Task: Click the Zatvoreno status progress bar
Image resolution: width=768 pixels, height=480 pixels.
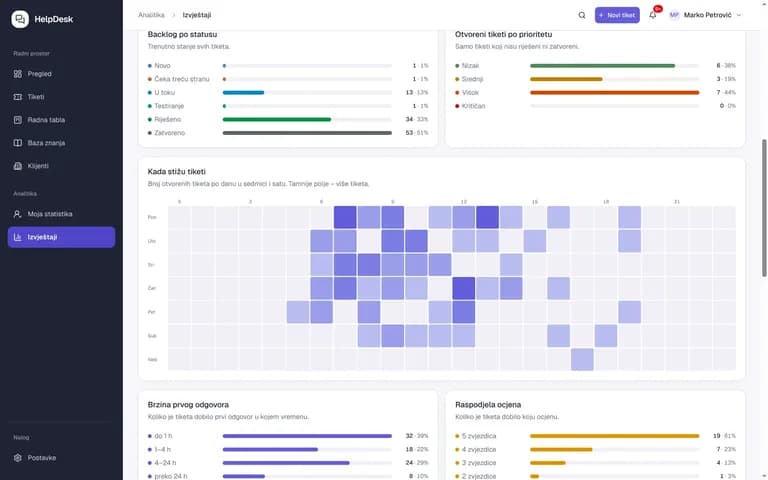Action: [307, 133]
